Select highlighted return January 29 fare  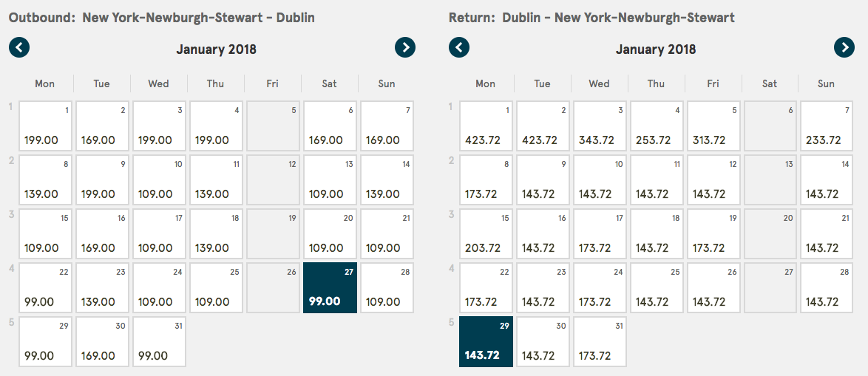tap(486, 343)
